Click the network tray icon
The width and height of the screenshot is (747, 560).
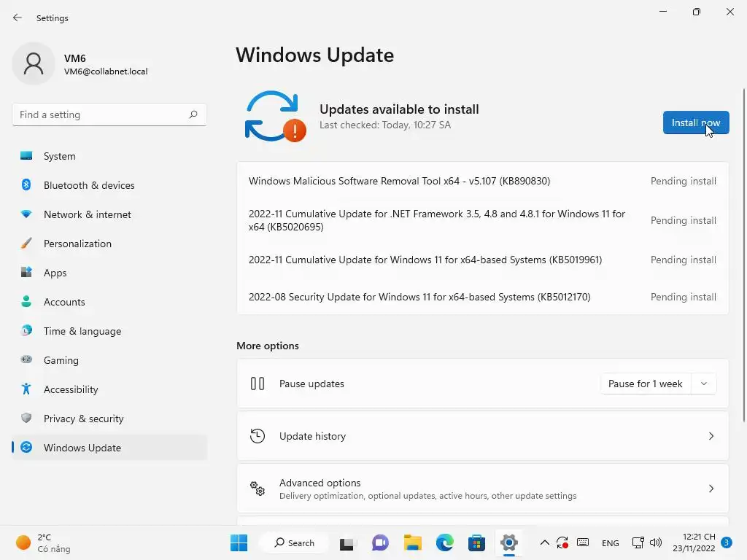[x=638, y=542]
